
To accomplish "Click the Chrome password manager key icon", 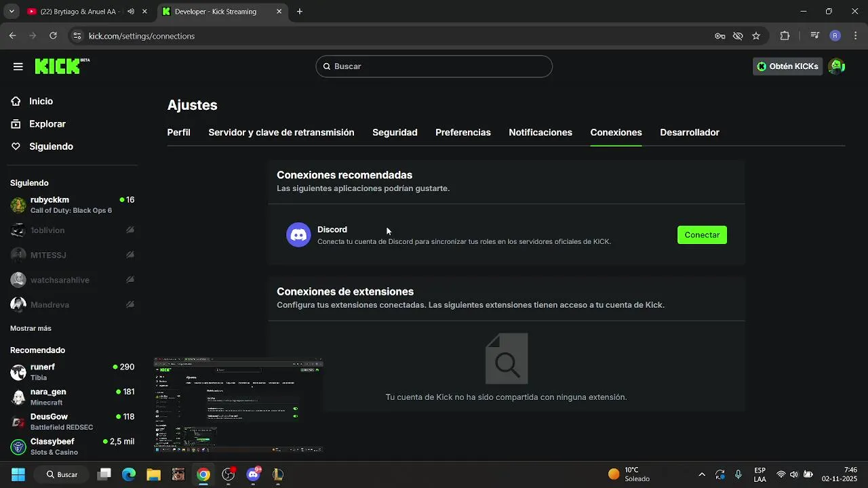I will click(x=720, y=36).
